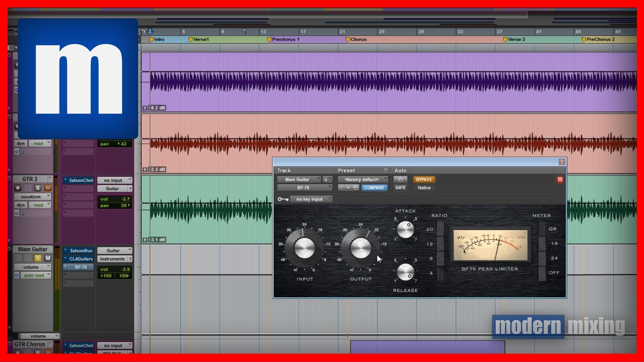Click the copy preset settings icon beside Compare
This screenshot has height=362, width=644.
(x=355, y=188)
